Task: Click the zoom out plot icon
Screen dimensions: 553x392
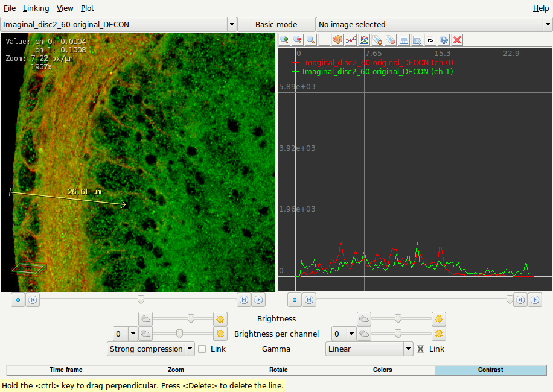Action: pos(298,40)
